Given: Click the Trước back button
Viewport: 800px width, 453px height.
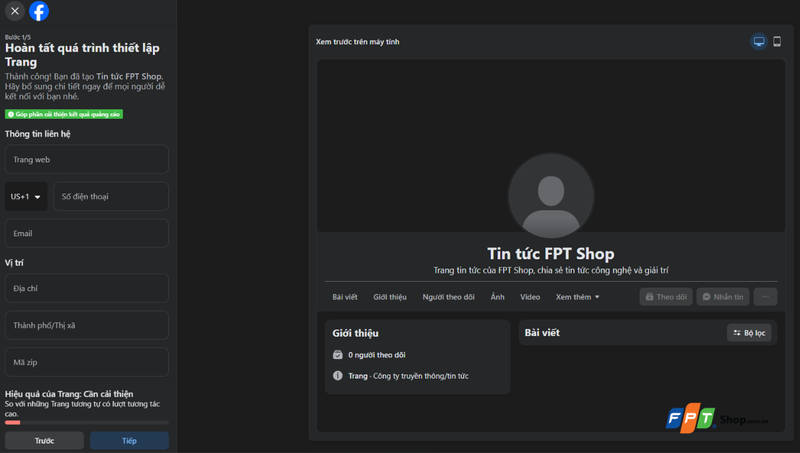Looking at the screenshot, I should [44, 441].
